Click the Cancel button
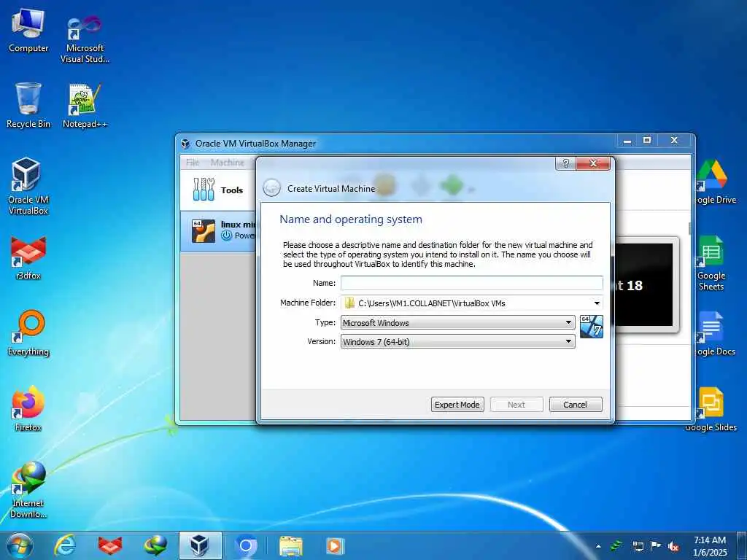This screenshot has height=560, width=747. click(x=576, y=404)
